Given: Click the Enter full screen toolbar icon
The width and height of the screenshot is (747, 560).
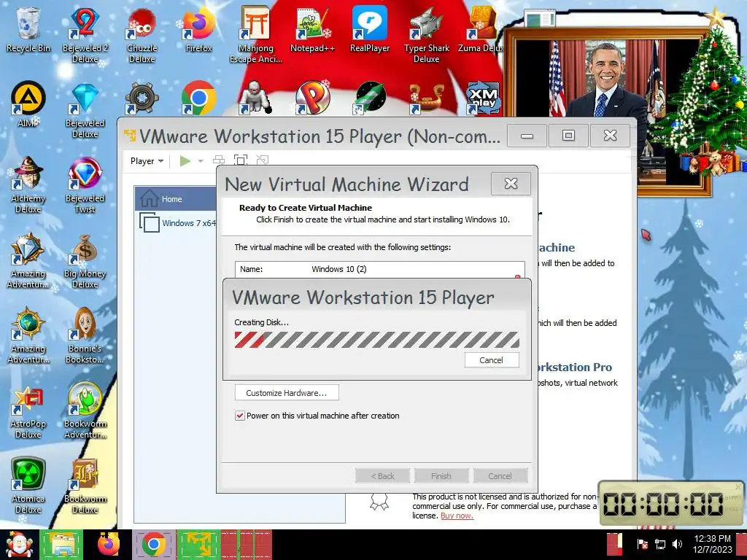Looking at the screenshot, I should point(241,160).
